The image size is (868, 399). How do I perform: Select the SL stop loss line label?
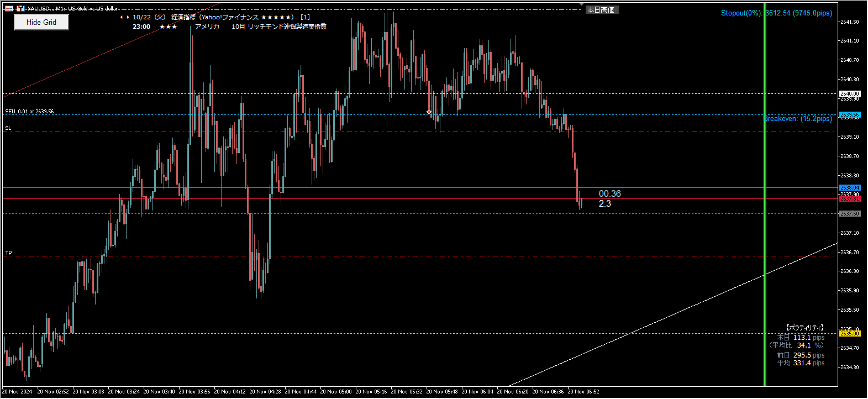pyautogui.click(x=8, y=128)
